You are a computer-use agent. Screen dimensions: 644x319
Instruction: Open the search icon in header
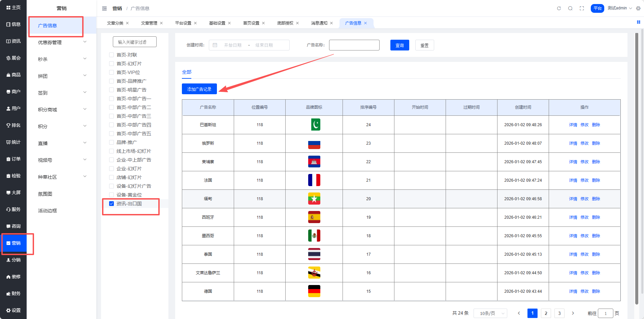pyautogui.click(x=570, y=8)
